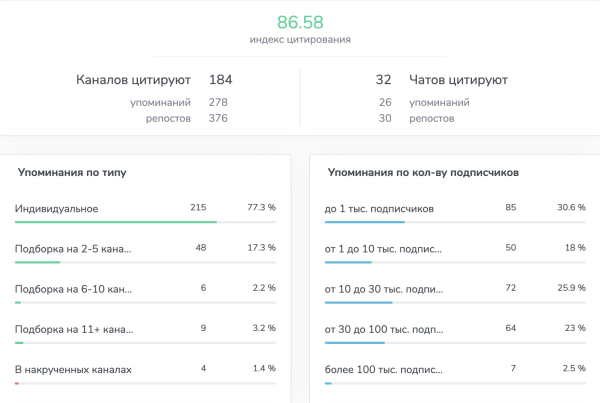Image resolution: width=600 pixels, height=403 pixels.
Task: Select the 'до 1 тыс. подписчиков' row
Action: tap(379, 208)
